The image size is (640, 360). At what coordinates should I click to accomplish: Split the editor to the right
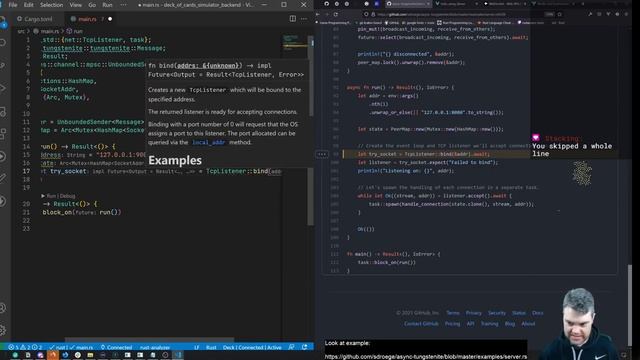[x=293, y=18]
